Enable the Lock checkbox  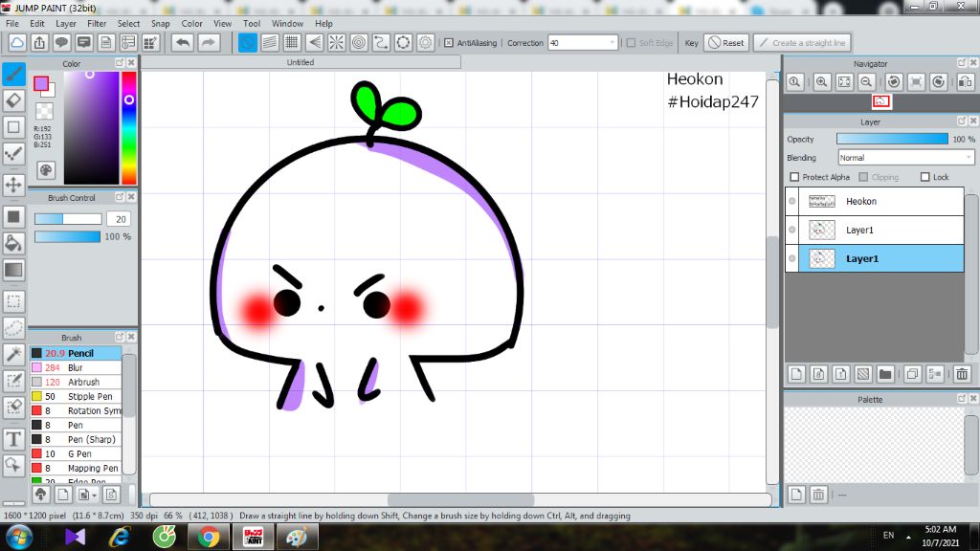pyautogui.click(x=925, y=177)
